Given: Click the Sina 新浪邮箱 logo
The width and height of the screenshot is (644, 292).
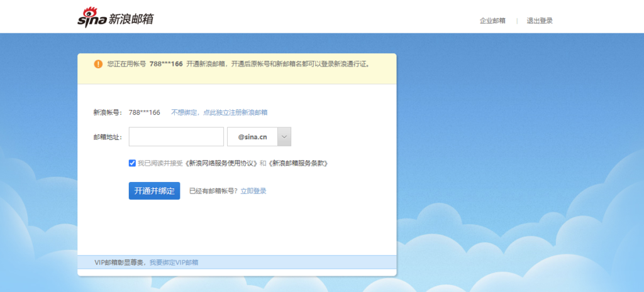Looking at the screenshot, I should coord(116,17).
